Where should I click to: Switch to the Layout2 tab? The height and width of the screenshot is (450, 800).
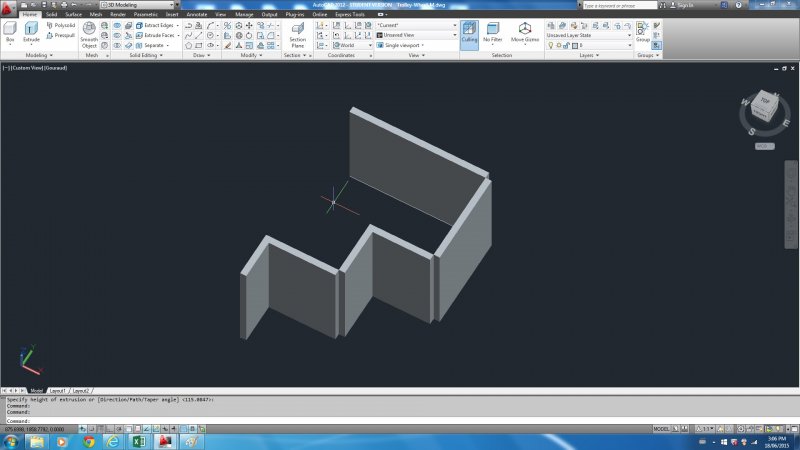pos(81,391)
